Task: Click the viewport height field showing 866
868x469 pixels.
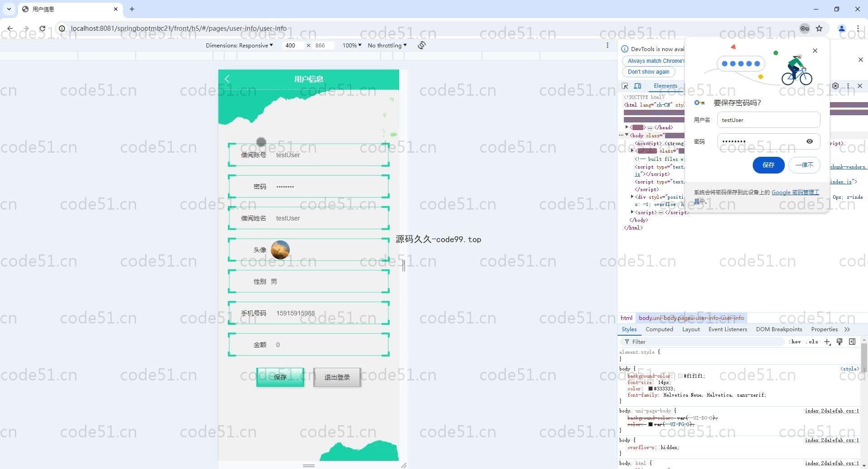Action: (x=323, y=45)
